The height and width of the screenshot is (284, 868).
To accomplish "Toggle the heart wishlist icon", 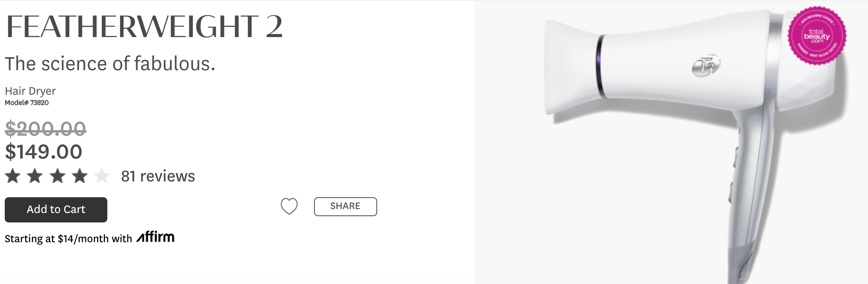I will click(x=289, y=206).
